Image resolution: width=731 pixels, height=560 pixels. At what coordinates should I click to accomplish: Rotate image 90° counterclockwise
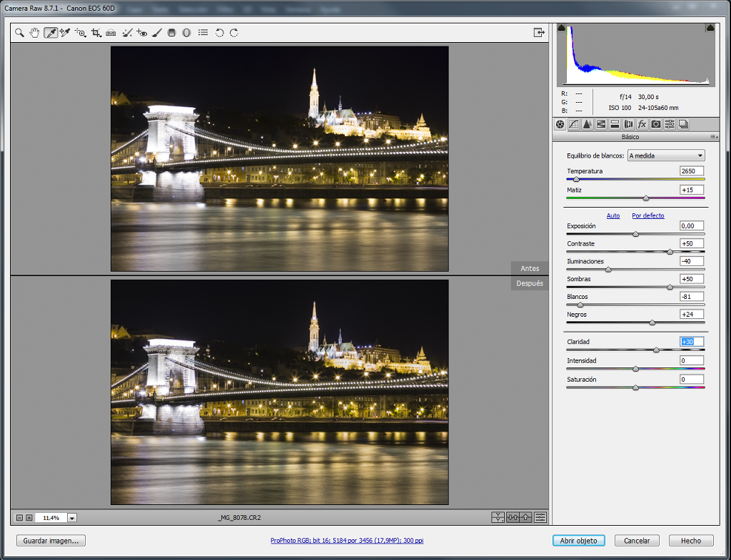220,33
